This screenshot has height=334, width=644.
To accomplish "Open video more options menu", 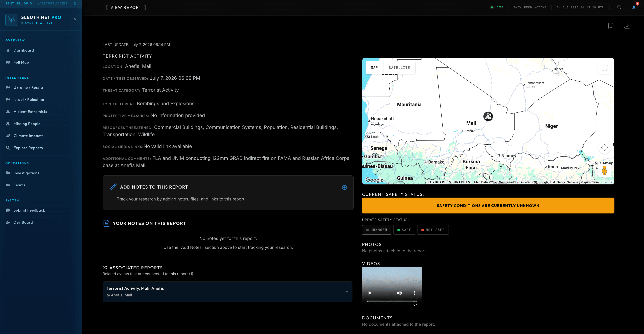I will click(415, 293).
